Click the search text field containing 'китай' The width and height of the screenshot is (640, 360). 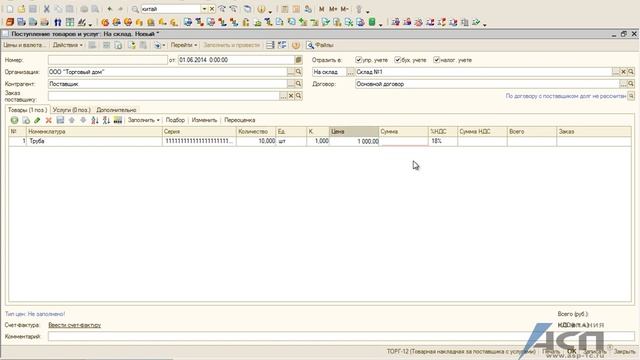tap(171, 9)
